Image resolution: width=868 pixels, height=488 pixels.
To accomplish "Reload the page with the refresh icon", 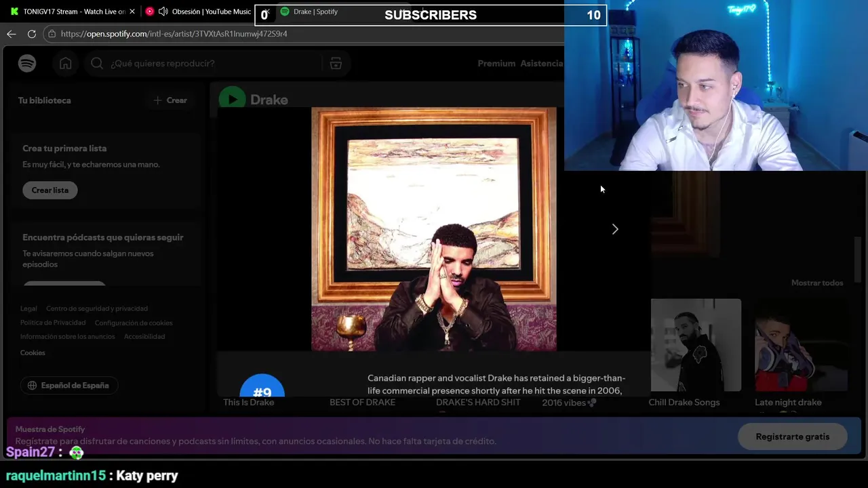I will point(32,34).
